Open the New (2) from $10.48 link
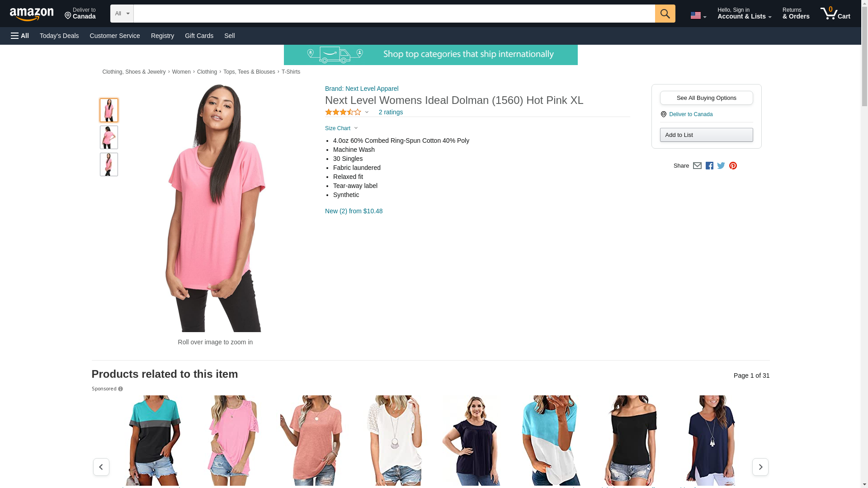This screenshot has width=868, height=488. pos(354,211)
